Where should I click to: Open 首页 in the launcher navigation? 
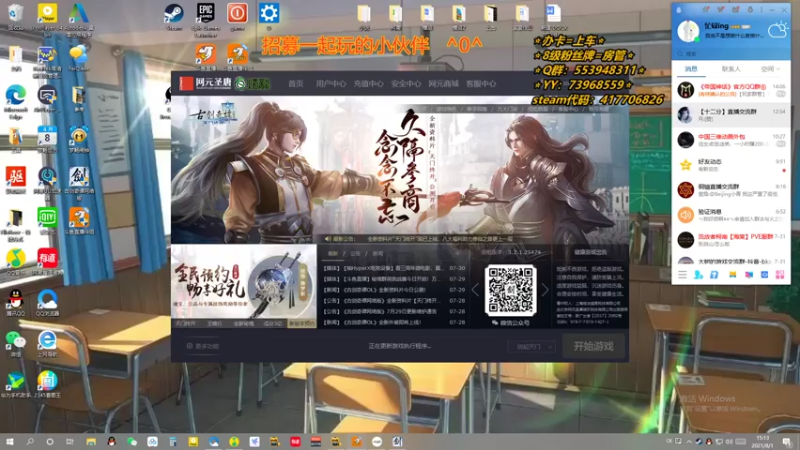coord(295,84)
